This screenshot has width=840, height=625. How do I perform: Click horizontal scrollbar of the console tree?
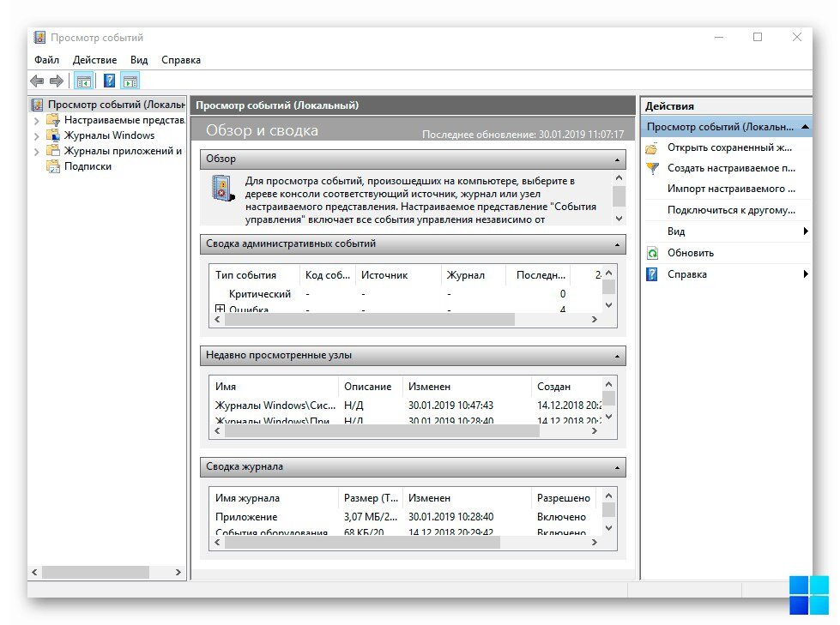[x=95, y=572]
